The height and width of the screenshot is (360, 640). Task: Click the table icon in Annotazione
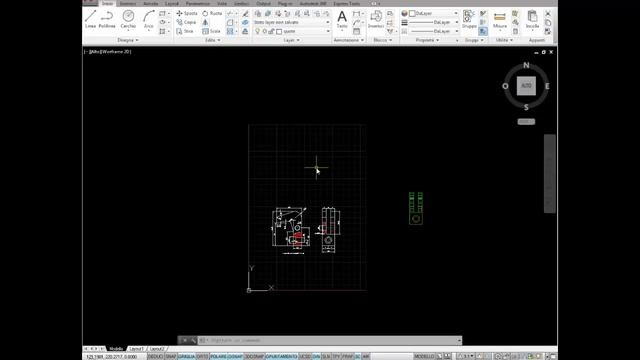coord(356,31)
